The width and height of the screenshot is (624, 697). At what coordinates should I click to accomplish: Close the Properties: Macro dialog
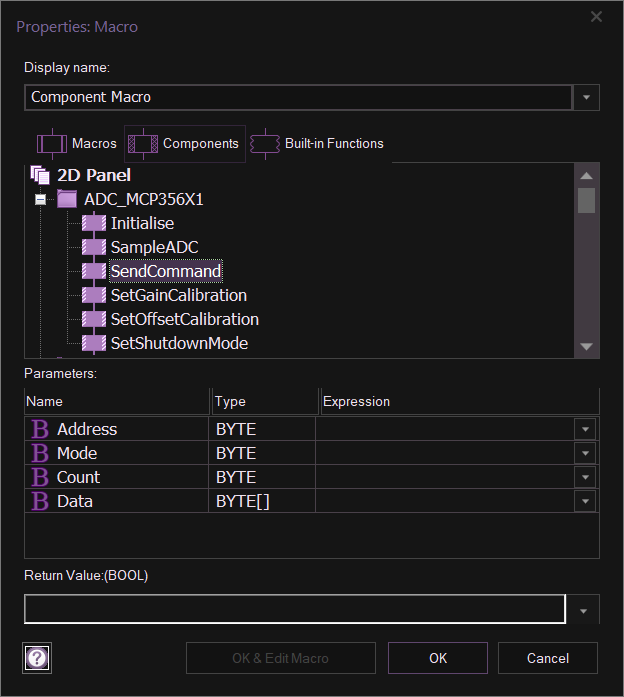coord(596,17)
